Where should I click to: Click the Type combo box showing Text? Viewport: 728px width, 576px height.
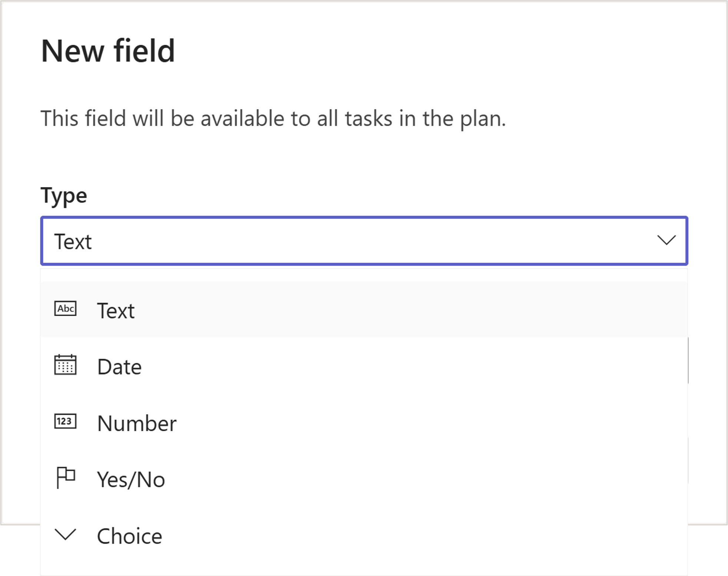click(x=363, y=242)
